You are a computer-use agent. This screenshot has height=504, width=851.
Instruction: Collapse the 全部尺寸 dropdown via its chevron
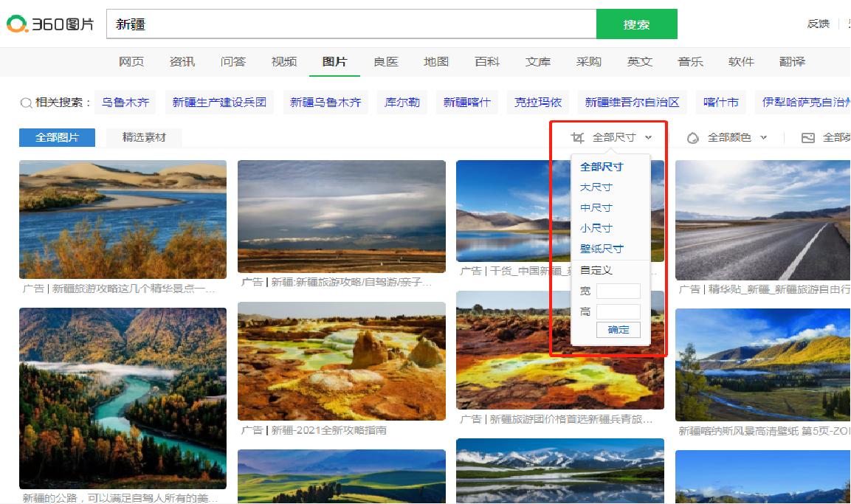[x=649, y=137]
